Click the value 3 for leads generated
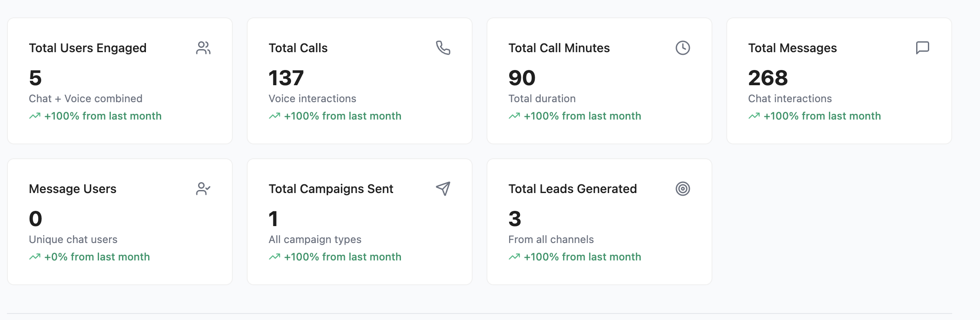Screen dimensions: 980x320 515,219
